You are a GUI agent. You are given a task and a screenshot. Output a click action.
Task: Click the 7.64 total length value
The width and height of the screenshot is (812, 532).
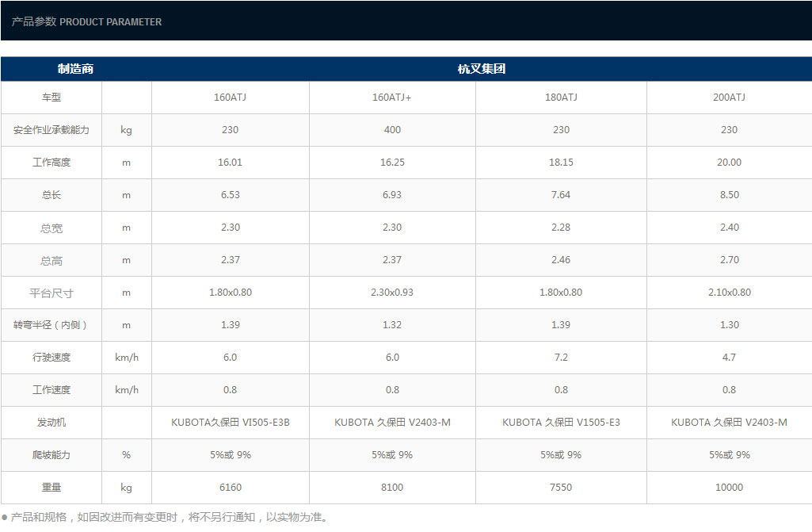(561, 195)
